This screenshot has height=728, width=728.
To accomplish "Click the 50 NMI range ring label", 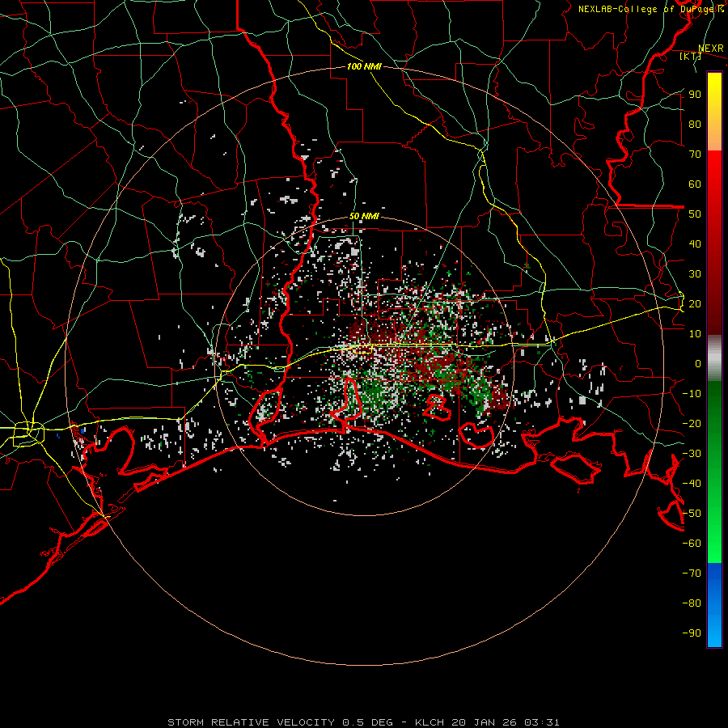I will coord(364,216).
